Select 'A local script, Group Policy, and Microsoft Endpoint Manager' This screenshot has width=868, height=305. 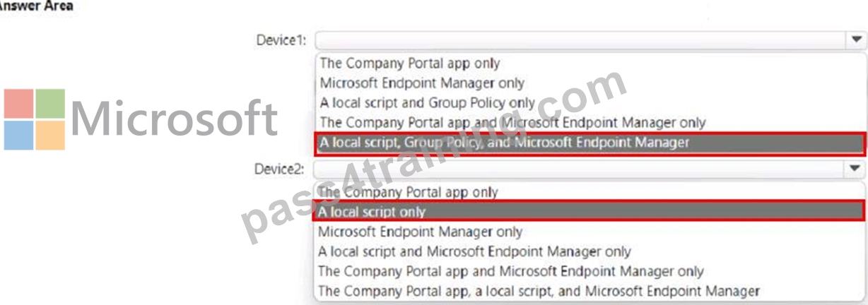click(590, 143)
